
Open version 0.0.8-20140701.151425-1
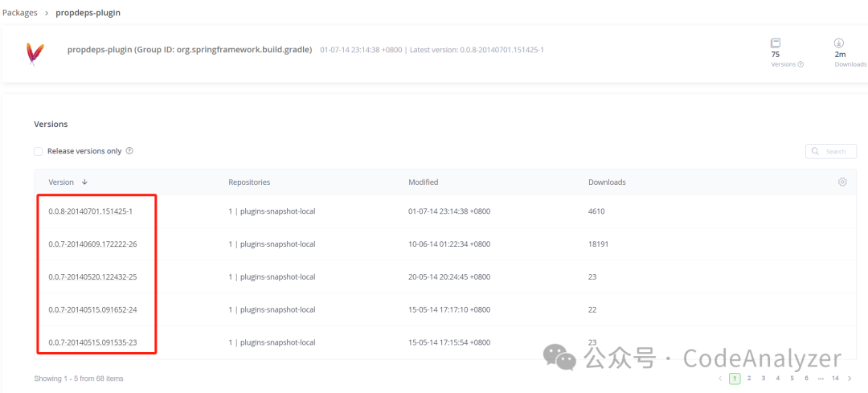click(90, 211)
